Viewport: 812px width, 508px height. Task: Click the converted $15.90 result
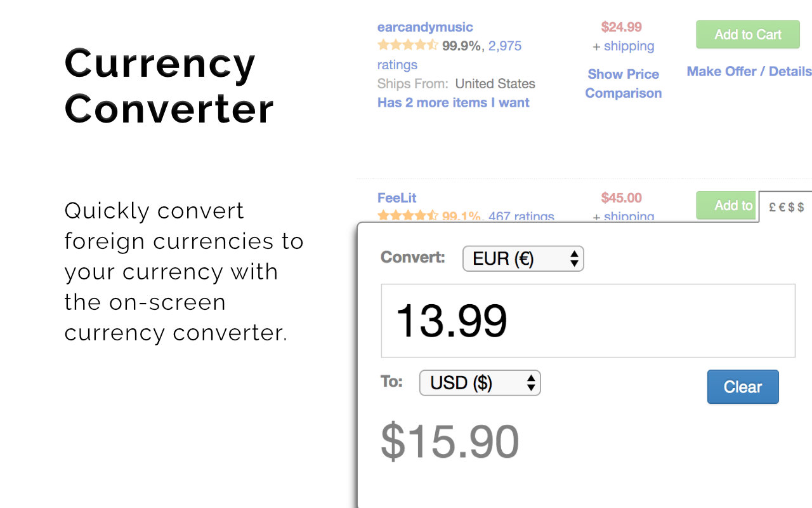tap(450, 441)
